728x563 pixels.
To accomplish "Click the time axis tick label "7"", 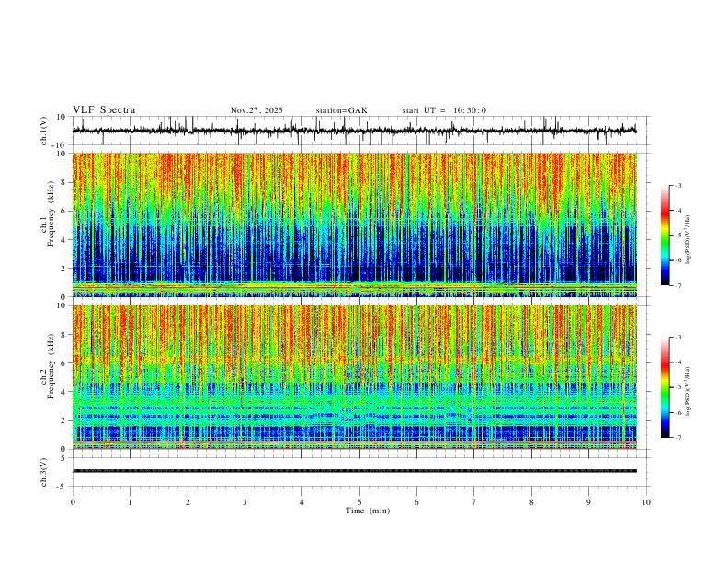I will click(x=474, y=502).
